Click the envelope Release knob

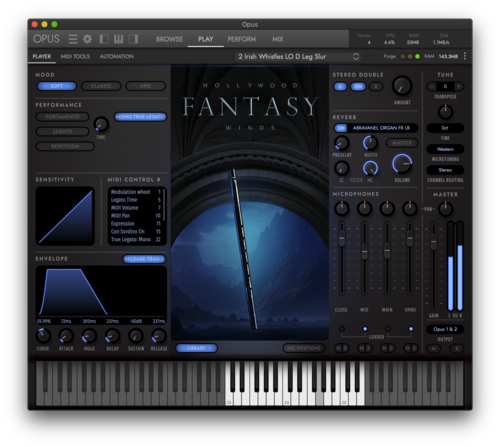point(159,336)
